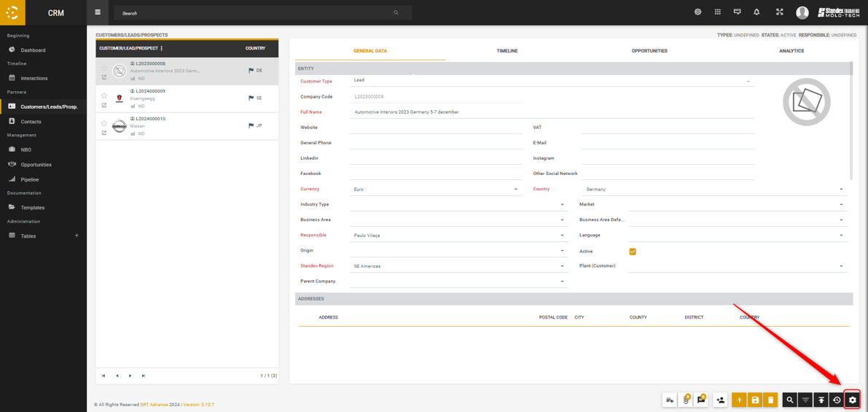Toggle favorite star for Nissan
The width and height of the screenshot is (868, 412).
[x=104, y=123]
